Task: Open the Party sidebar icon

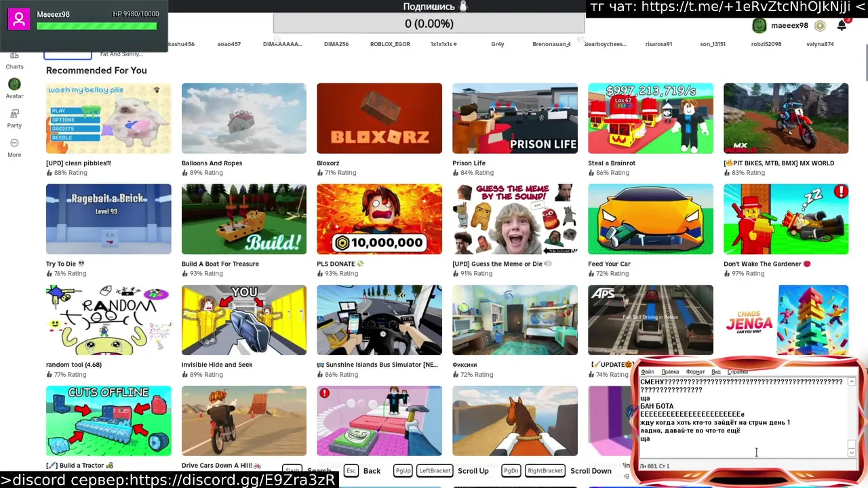Action: [x=14, y=114]
